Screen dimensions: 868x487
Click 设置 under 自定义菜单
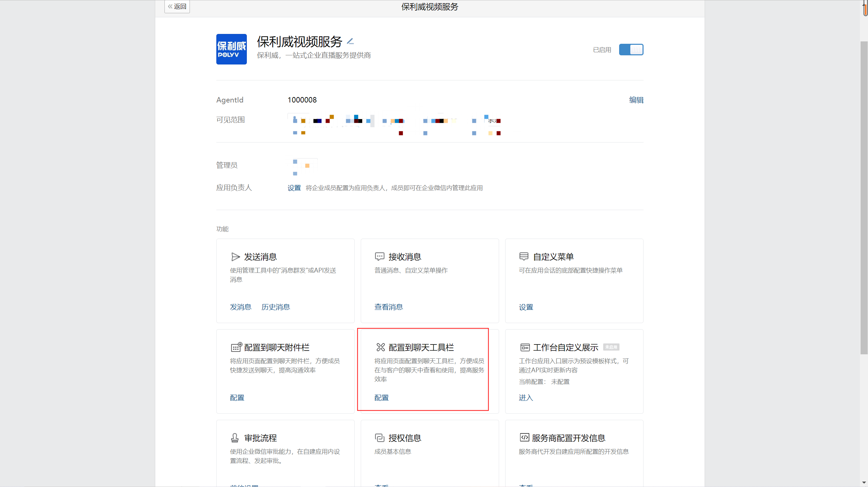526,307
